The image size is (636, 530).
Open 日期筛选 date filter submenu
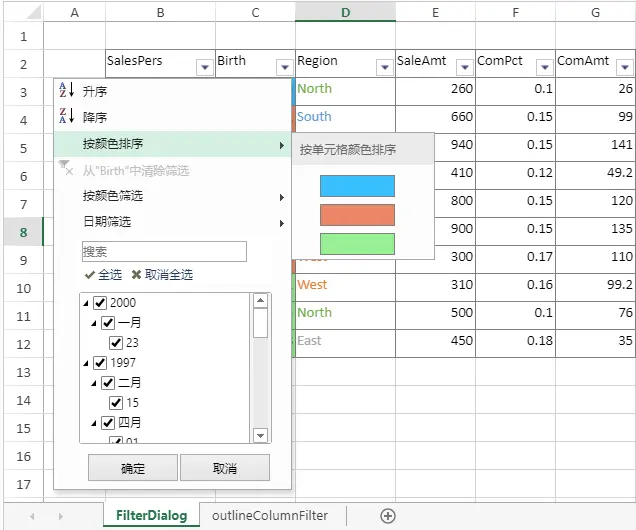[x=172, y=222]
